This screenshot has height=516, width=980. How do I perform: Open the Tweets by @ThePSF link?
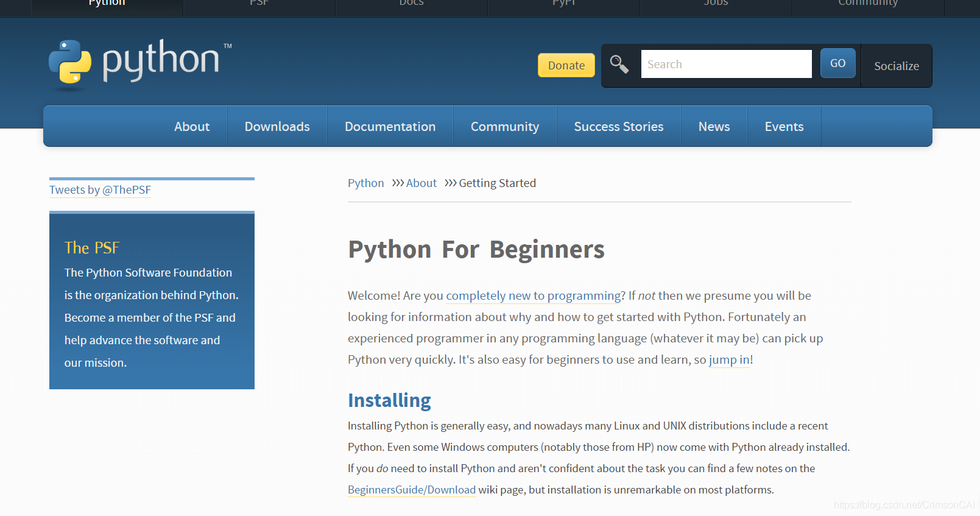pos(100,189)
